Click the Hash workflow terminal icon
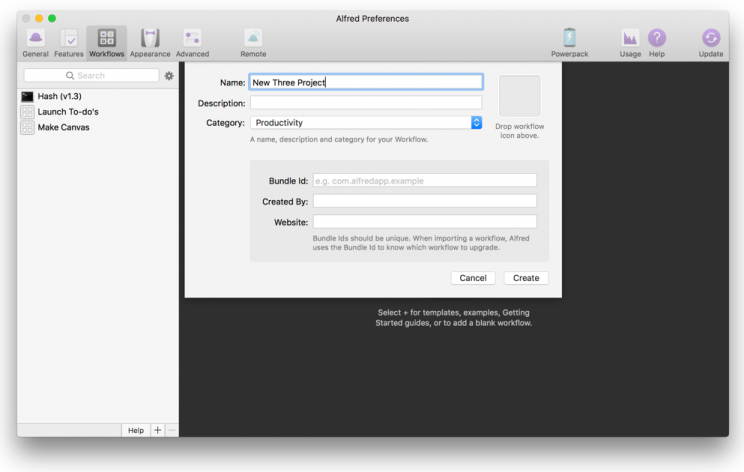The image size is (744, 472). [x=28, y=97]
